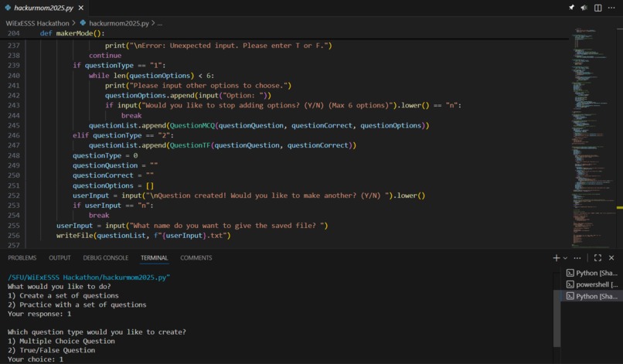
Task: Jump to sticky scroll line def makerMode()
Action: tap(72, 33)
